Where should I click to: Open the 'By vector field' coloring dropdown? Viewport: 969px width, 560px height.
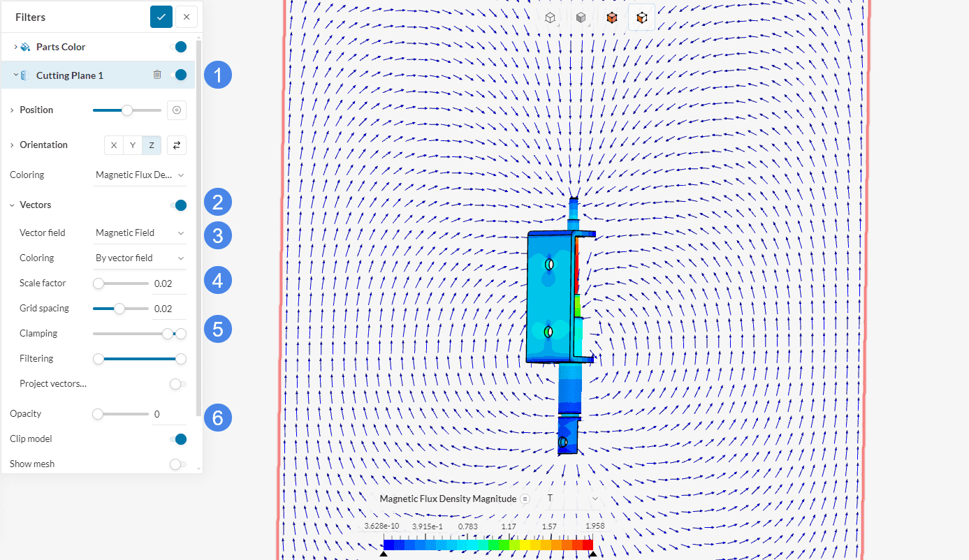pyautogui.click(x=140, y=258)
